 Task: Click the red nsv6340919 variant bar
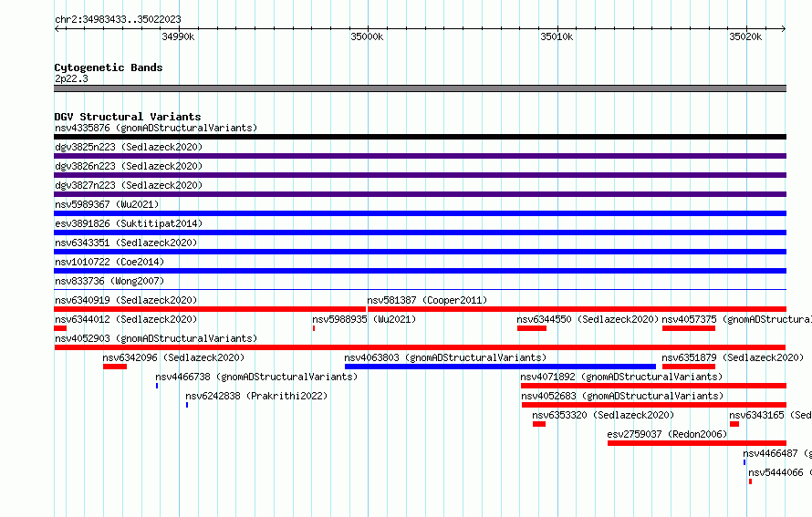coord(210,309)
